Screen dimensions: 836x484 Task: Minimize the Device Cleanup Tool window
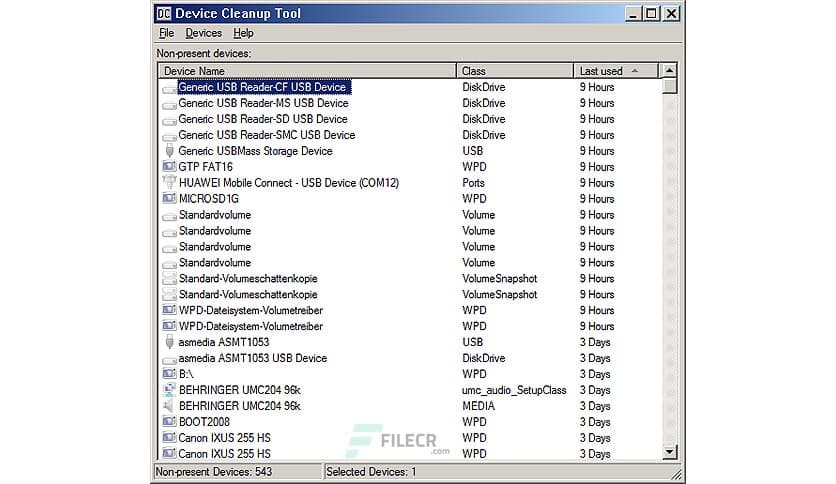tap(633, 13)
